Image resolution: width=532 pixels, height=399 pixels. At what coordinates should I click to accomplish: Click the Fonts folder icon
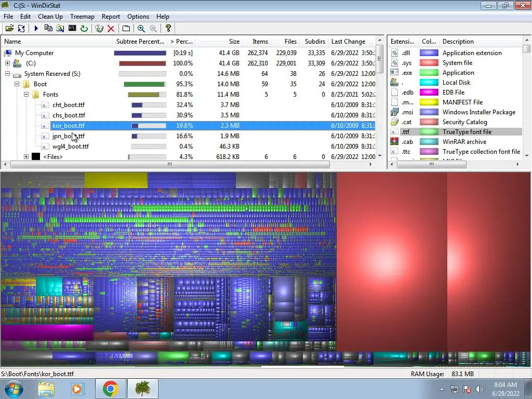[36, 95]
